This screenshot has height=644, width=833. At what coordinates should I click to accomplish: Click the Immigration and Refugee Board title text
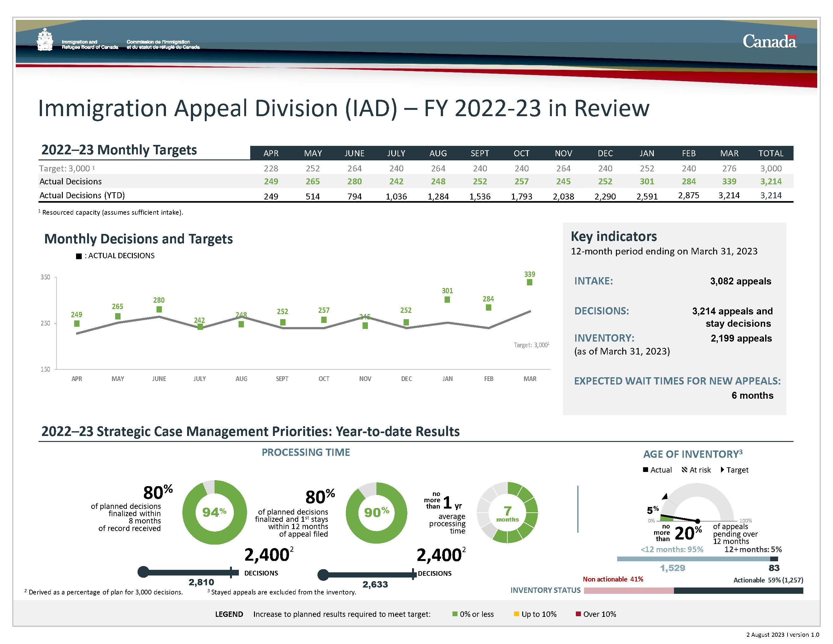90,45
